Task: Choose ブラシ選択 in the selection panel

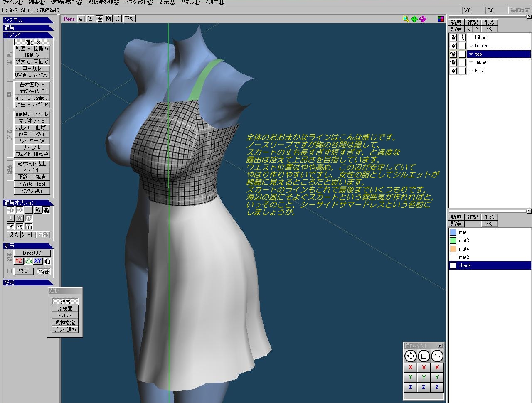Action: (x=65, y=330)
